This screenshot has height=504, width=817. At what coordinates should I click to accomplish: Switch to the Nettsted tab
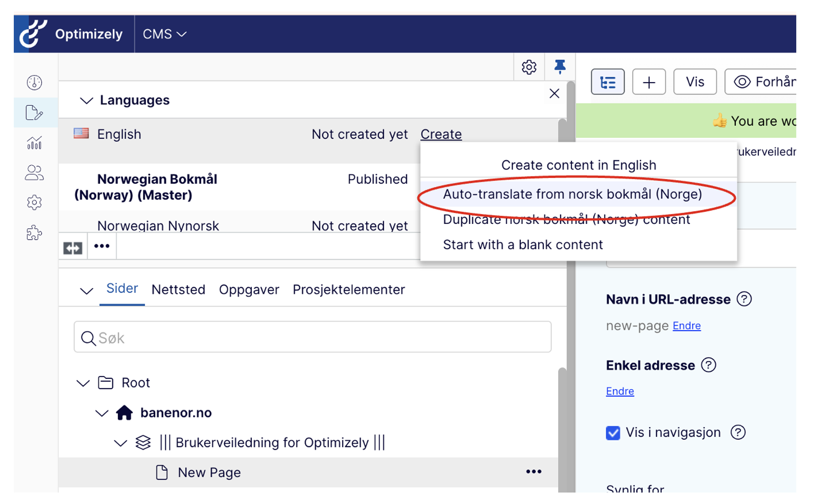click(178, 290)
